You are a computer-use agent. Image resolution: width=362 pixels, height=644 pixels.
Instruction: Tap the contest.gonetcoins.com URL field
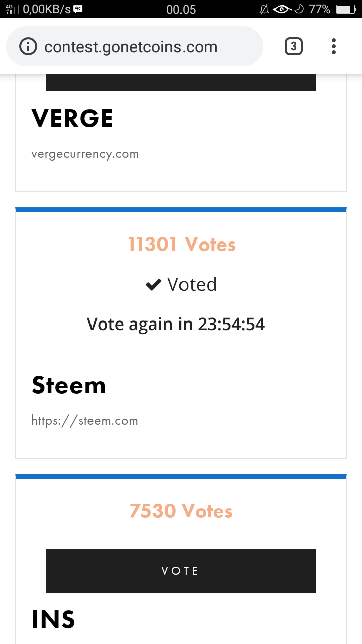(x=131, y=47)
